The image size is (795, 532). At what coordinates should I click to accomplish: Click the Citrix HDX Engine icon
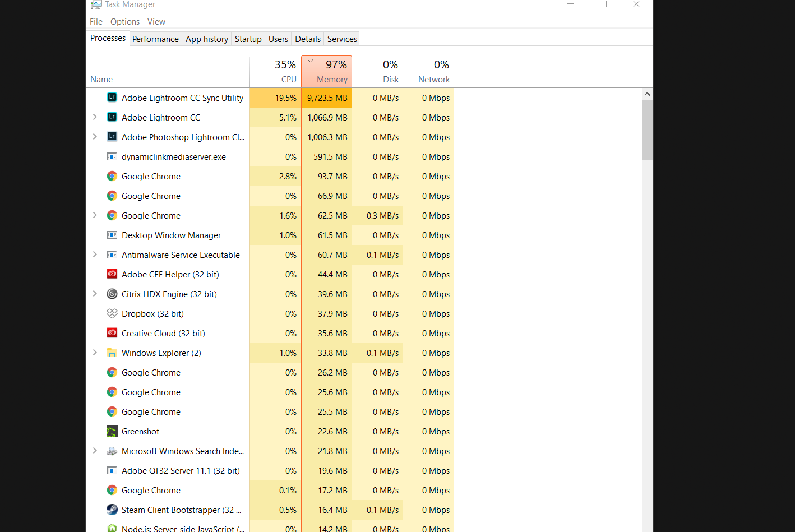pos(112,294)
